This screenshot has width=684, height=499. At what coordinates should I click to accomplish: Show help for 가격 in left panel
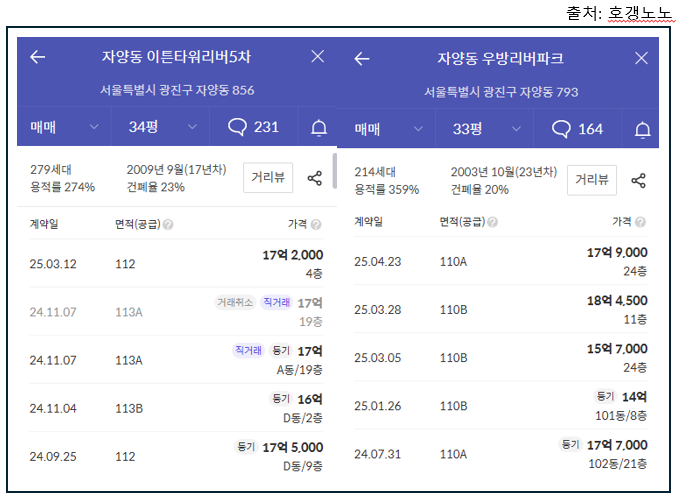316,225
